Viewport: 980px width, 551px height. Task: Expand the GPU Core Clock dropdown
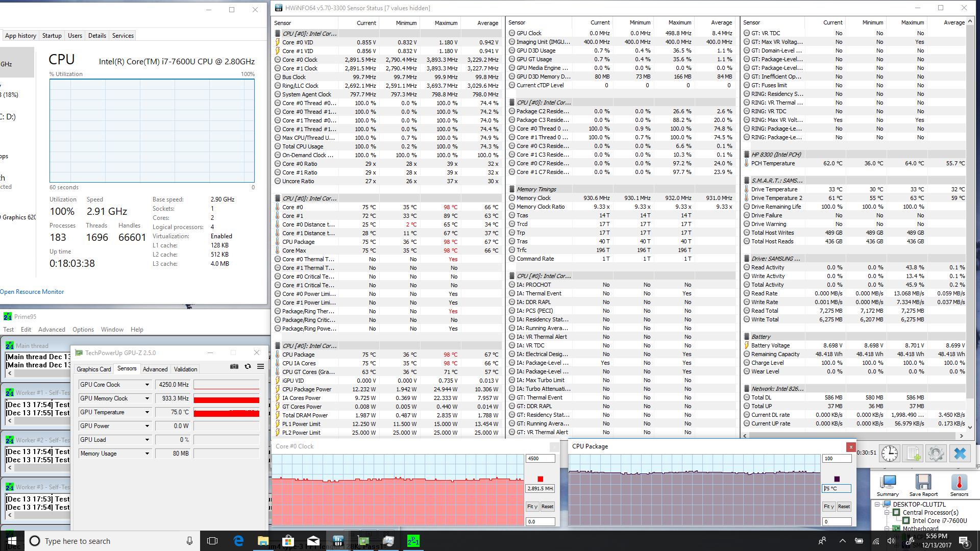[x=147, y=385]
